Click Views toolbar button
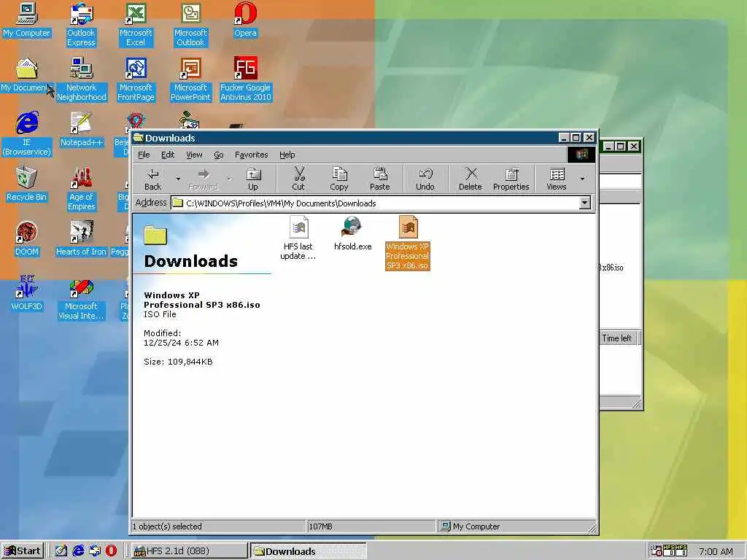 (x=557, y=179)
